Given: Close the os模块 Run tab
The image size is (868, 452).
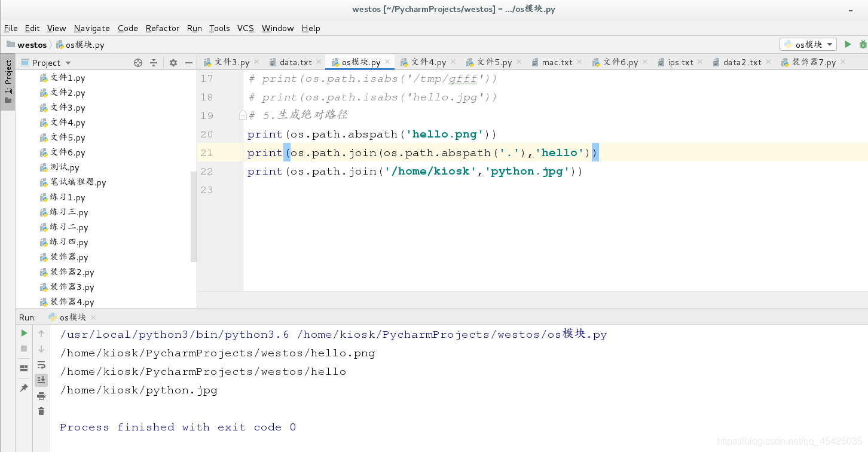Looking at the screenshot, I should coord(93,317).
